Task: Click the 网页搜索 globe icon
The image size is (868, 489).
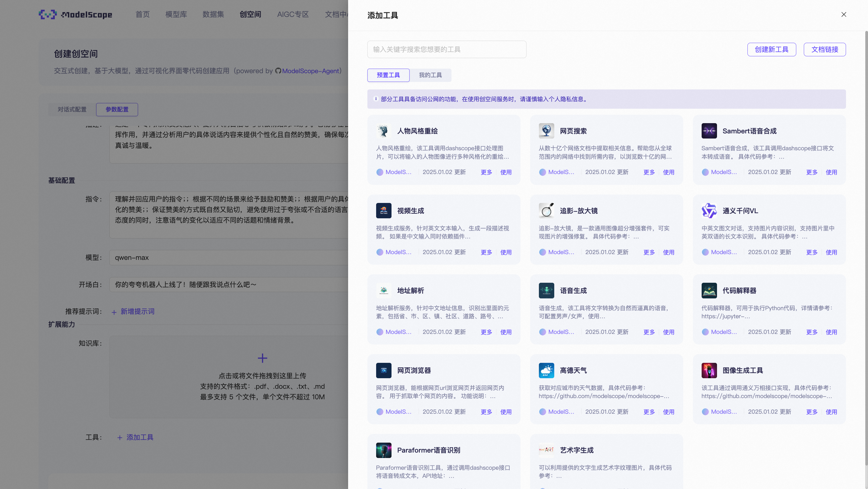Action: click(x=546, y=131)
